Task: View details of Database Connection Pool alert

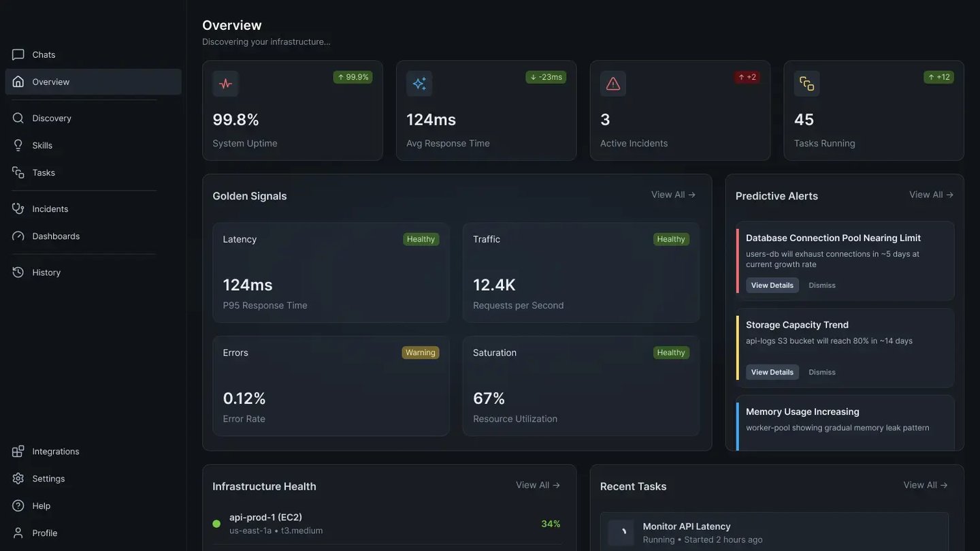Action: tap(772, 285)
